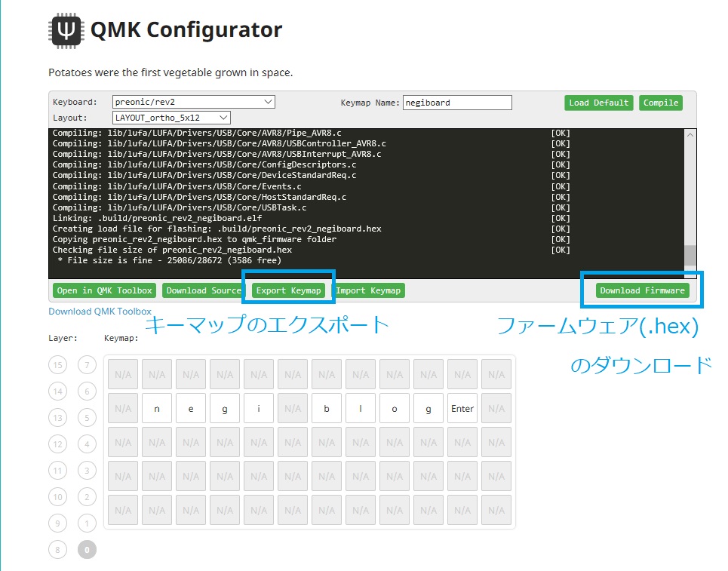
Task: Select layer 9
Action: (57, 523)
